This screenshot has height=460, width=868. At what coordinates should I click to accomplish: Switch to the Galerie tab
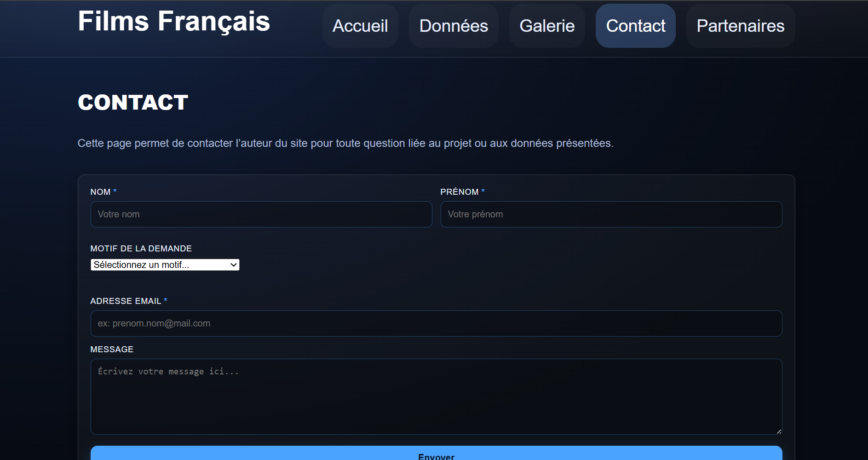547,26
